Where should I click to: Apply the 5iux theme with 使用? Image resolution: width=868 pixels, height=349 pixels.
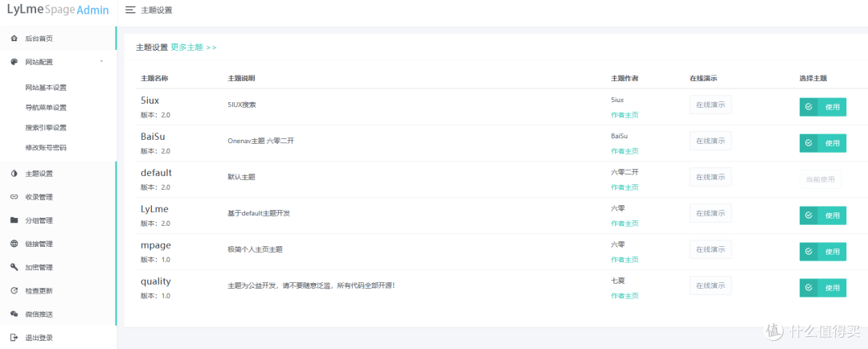[823, 107]
